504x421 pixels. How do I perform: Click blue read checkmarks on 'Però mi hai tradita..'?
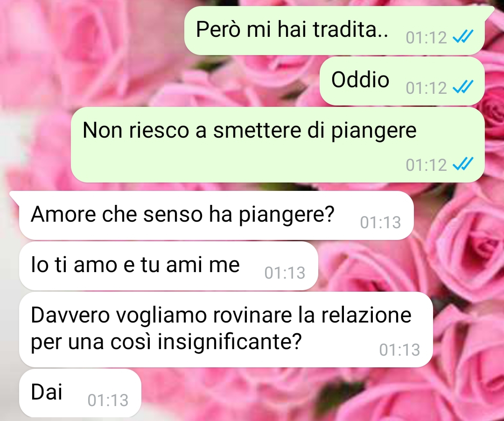pos(463,36)
